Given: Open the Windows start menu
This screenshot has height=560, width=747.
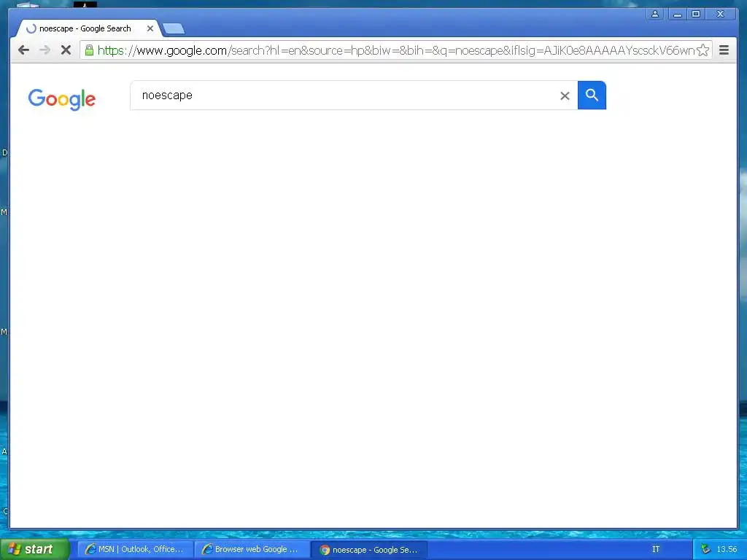Looking at the screenshot, I should [35, 549].
